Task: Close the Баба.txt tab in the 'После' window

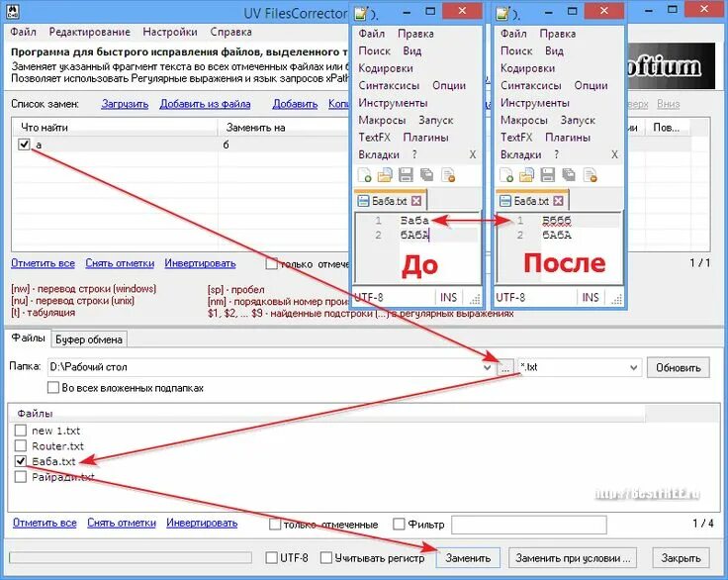Action: pos(559,201)
